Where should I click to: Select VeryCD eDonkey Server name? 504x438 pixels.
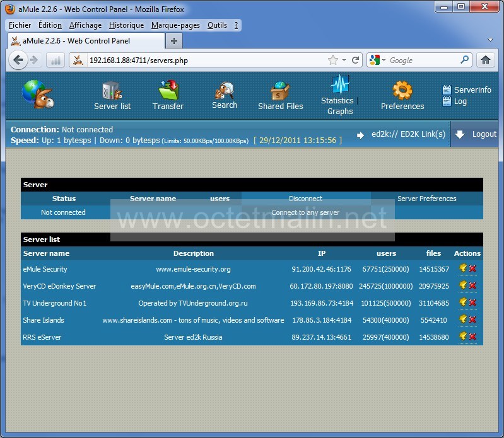[x=59, y=286]
